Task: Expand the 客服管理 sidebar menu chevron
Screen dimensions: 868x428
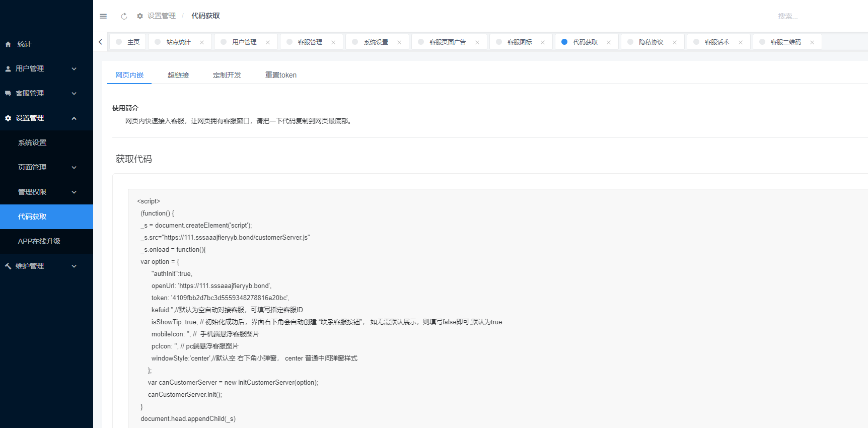Action: pyautogui.click(x=74, y=94)
